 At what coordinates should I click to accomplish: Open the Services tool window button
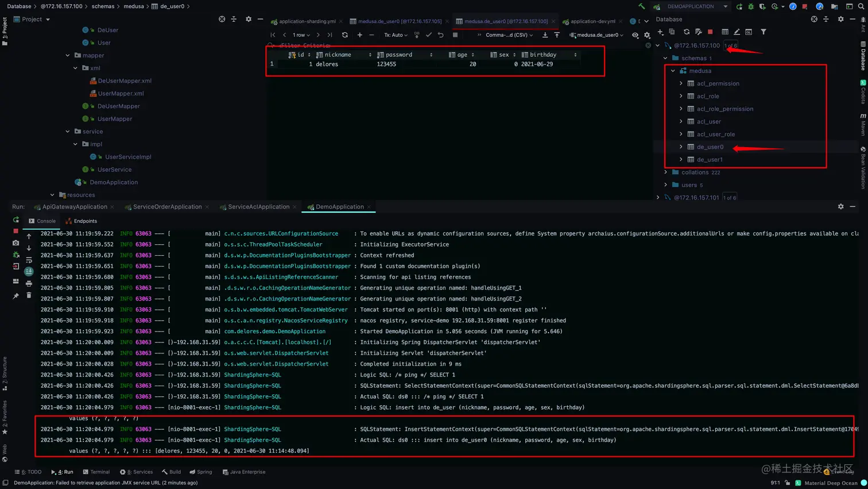tap(136, 472)
